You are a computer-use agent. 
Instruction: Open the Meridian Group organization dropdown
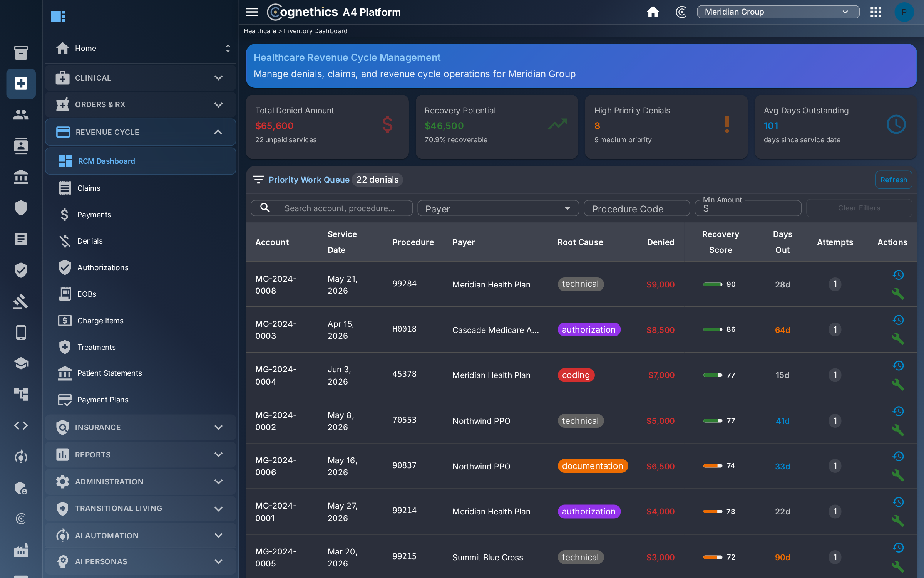click(x=778, y=12)
